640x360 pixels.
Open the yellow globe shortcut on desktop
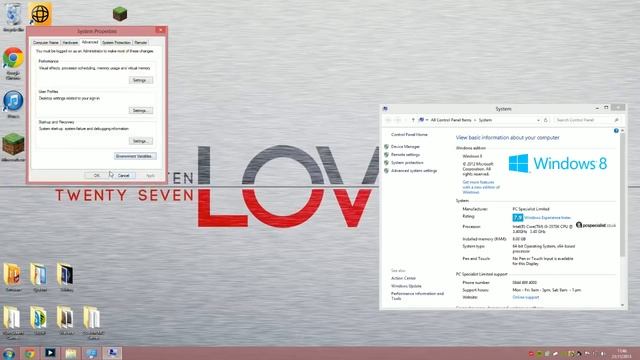40,14
